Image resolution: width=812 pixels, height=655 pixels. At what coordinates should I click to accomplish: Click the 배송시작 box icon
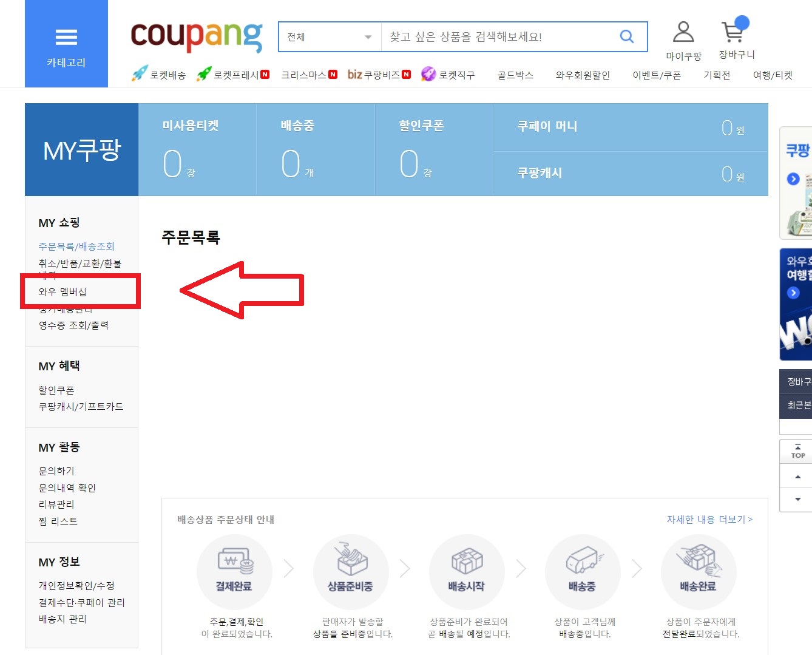tap(466, 572)
